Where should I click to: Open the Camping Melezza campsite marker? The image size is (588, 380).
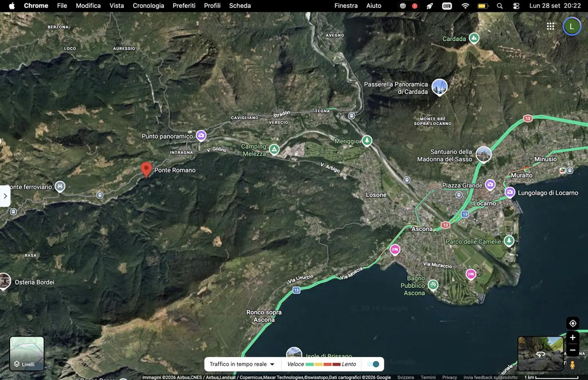274,149
